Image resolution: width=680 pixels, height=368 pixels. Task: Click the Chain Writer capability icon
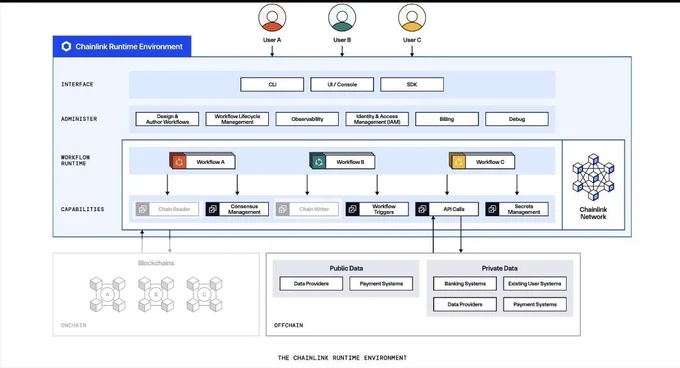282,209
